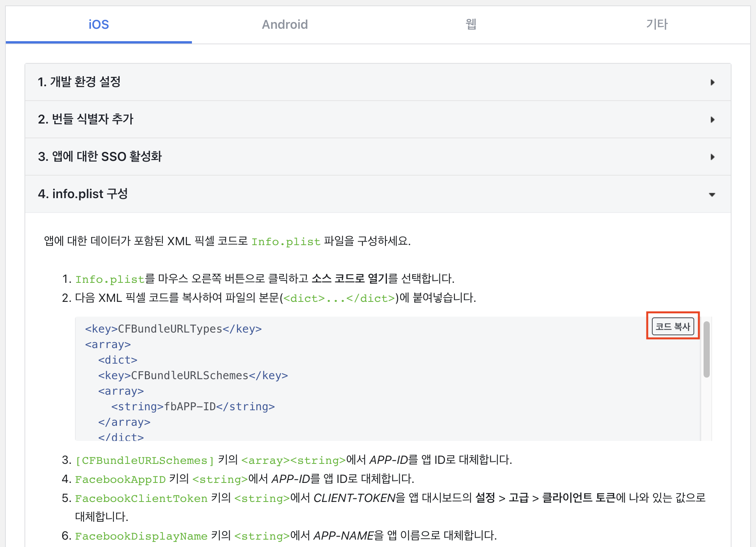Screen dimensions: 756x547
Task: Click the green FacebookClientToken code text
Action: pyautogui.click(x=141, y=498)
